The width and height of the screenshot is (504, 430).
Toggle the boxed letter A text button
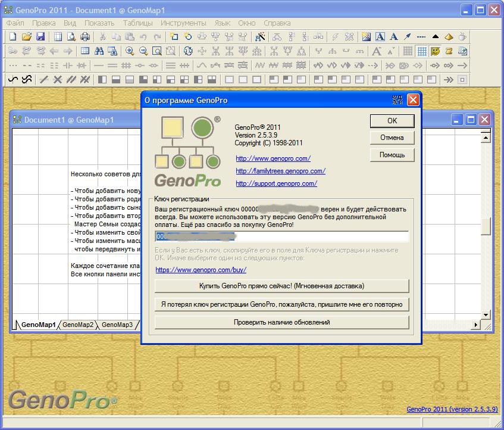380,37
